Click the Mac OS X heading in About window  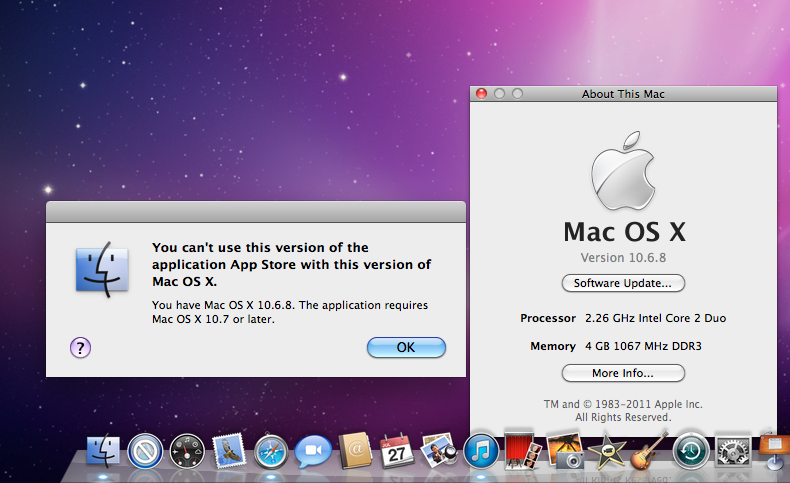tap(624, 232)
